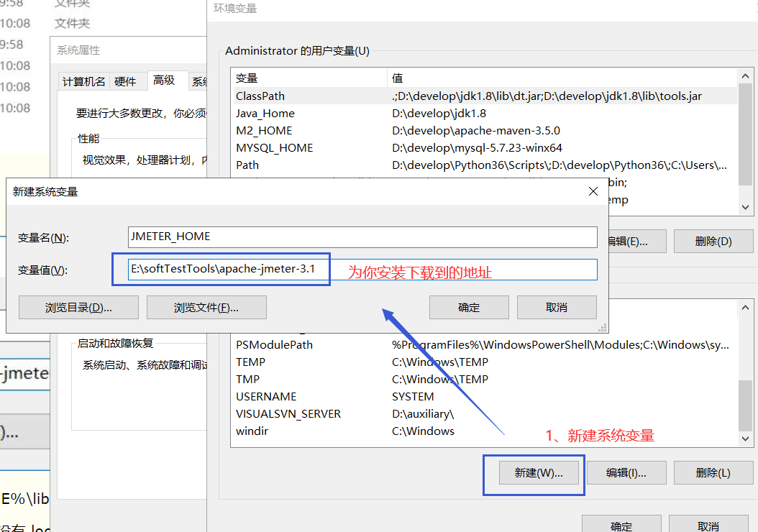Click the D:\develop\jdk1.8 value cell
The height and width of the screenshot is (532, 758).
[x=439, y=113]
